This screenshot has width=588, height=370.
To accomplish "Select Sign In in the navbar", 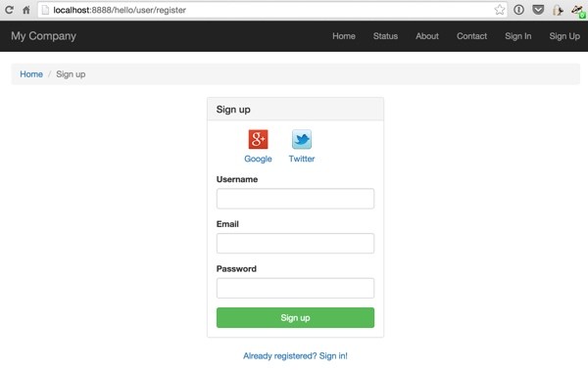I will tap(517, 36).
